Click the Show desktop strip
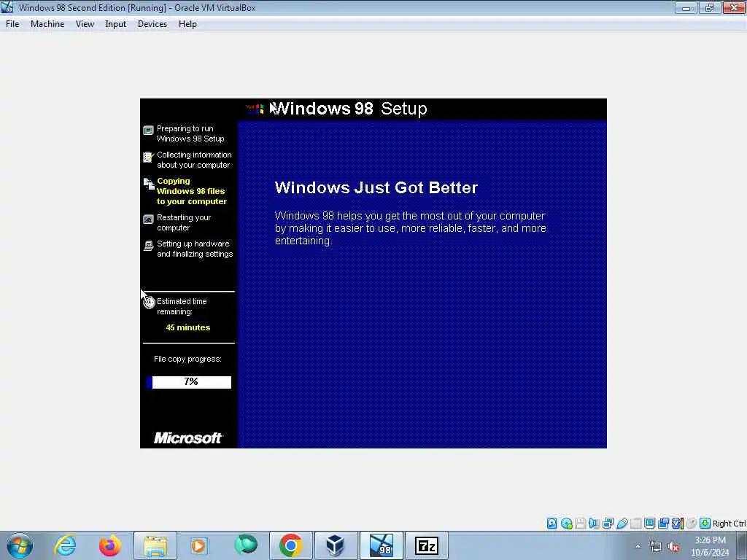Viewport: 747px width, 560px height. 742,545
